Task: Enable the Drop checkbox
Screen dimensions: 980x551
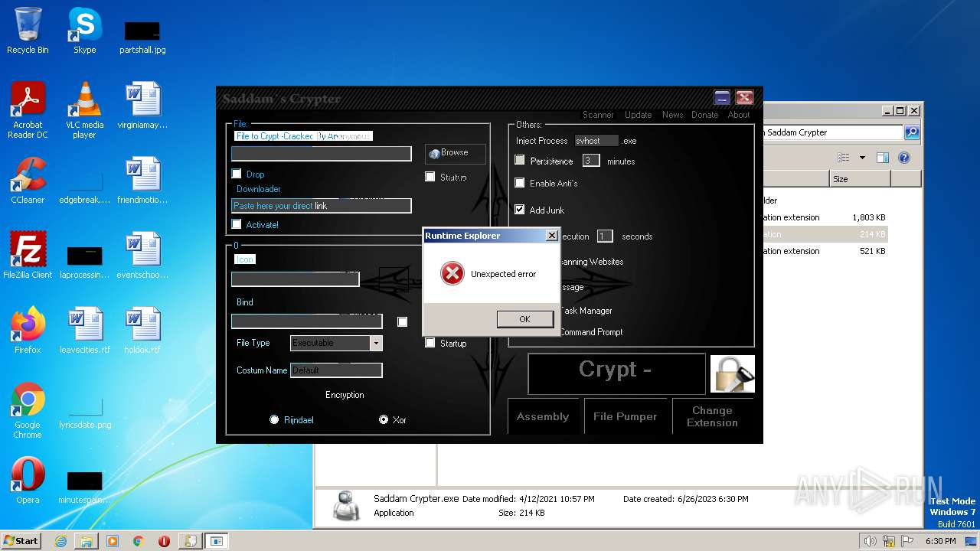Action: pos(237,174)
